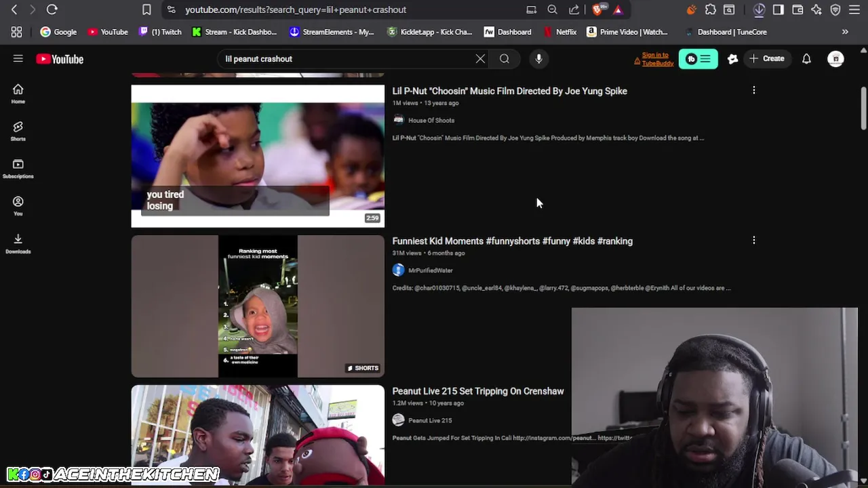Open MrPurifiedWater channel

[x=431, y=270]
